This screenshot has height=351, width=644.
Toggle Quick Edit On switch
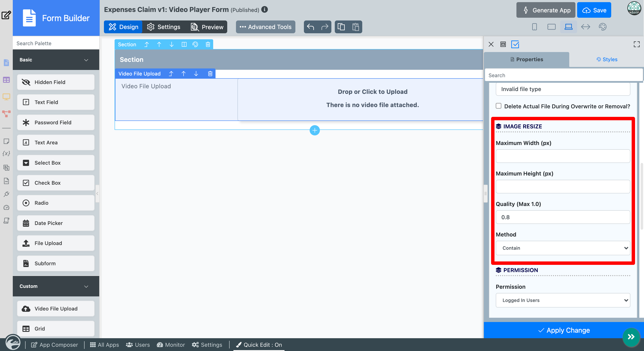[259, 345]
